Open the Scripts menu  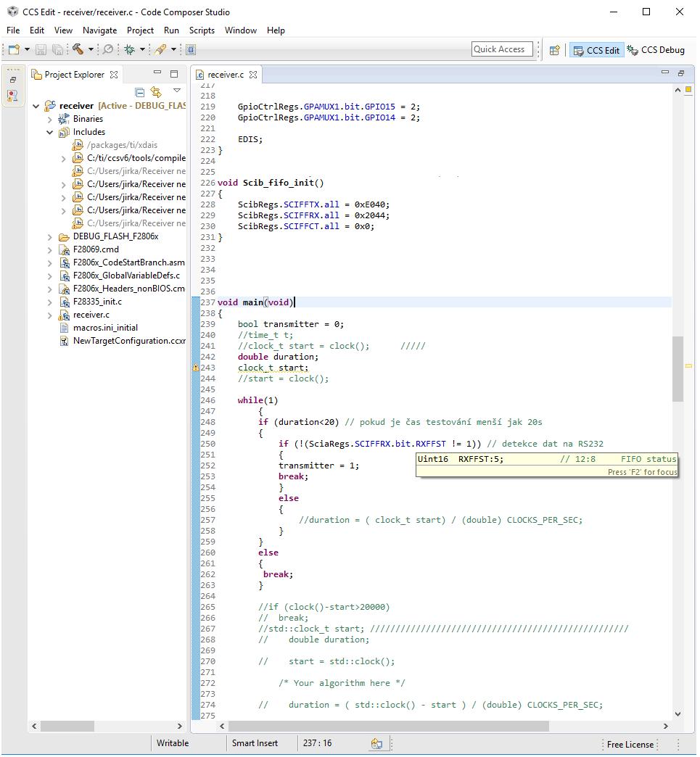click(202, 30)
